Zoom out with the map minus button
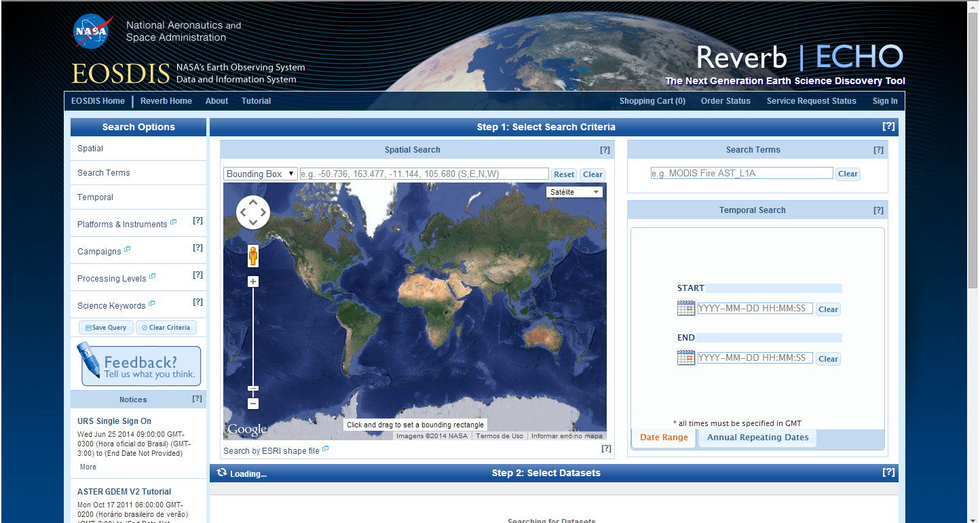The width and height of the screenshot is (980, 523). tap(253, 404)
